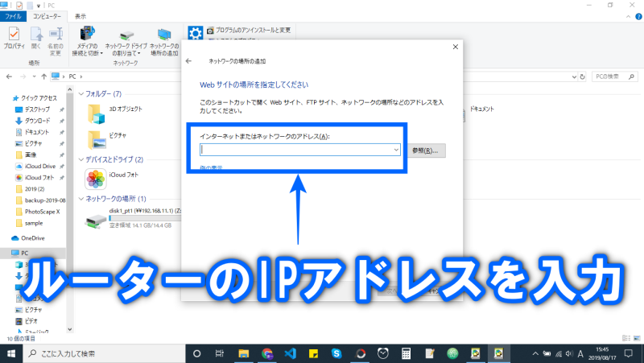Switch to the 表示 ribbon tab
This screenshot has height=363, width=644.
[80, 15]
